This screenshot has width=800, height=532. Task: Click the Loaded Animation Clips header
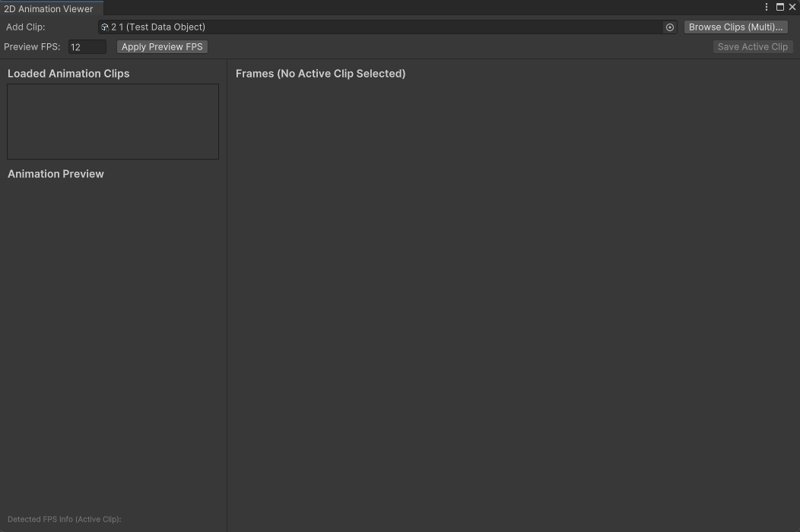coord(68,73)
